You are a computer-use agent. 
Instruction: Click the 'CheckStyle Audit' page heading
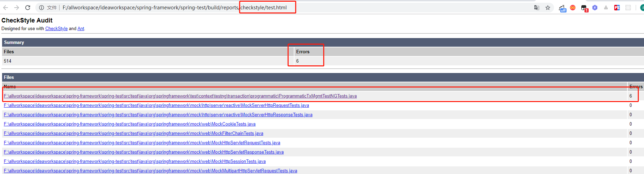[x=27, y=20]
